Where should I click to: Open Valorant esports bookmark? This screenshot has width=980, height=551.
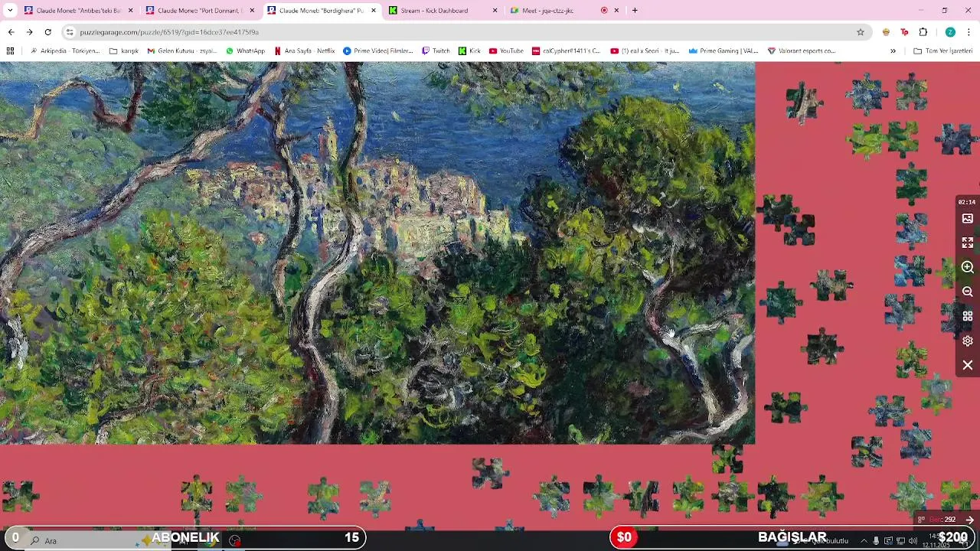(801, 51)
